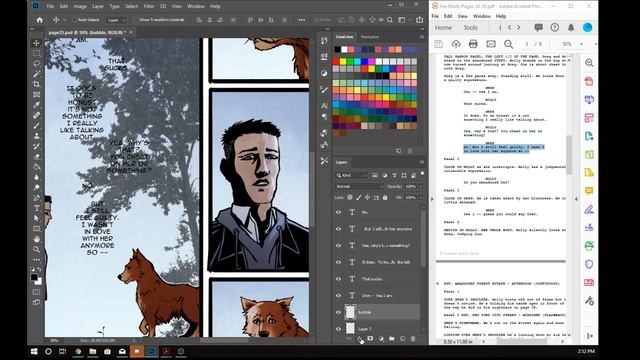Open Photoshop Layer menu
Image resolution: width=640 pixels, height=360 pixels.
click(98, 6)
